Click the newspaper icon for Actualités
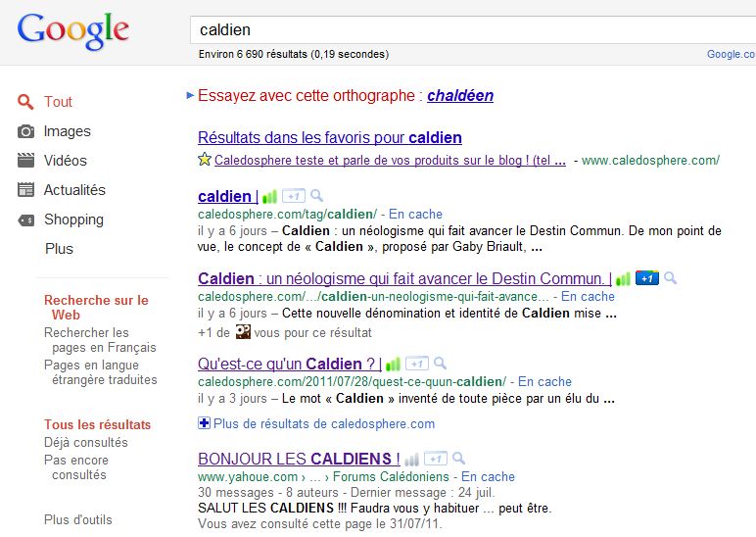This screenshot has height=537, width=756. [x=25, y=190]
